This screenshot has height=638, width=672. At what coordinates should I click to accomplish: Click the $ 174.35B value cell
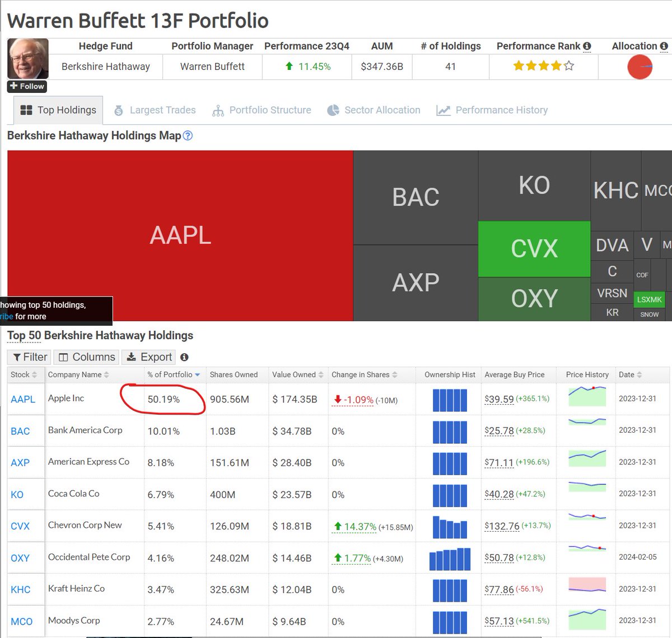[x=295, y=400]
